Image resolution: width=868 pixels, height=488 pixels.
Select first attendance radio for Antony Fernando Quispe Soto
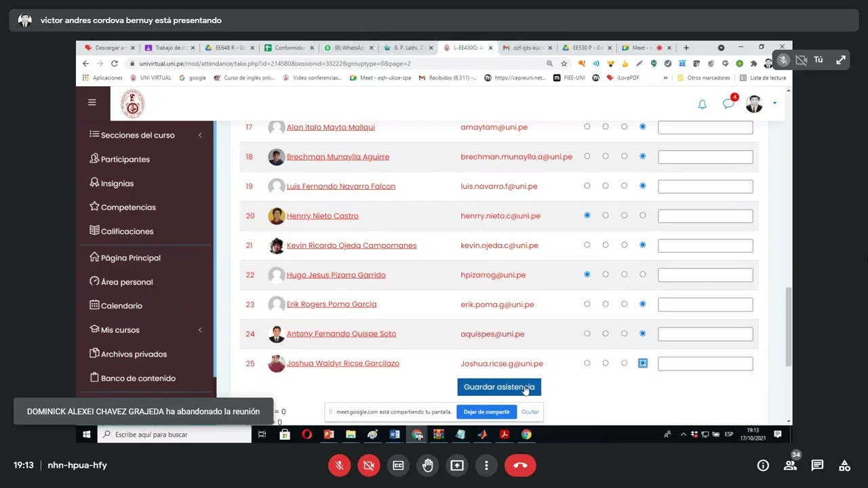coord(587,333)
